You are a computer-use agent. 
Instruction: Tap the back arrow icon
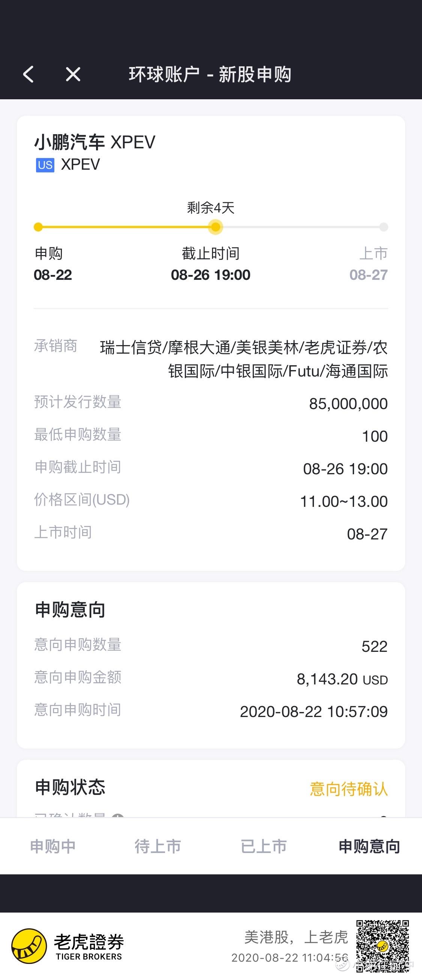(28, 74)
